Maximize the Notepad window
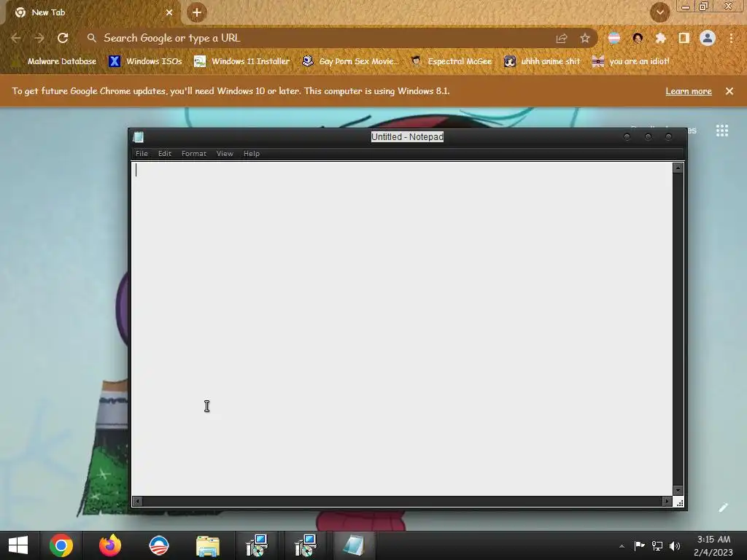This screenshot has height=560, width=747. coord(648,137)
